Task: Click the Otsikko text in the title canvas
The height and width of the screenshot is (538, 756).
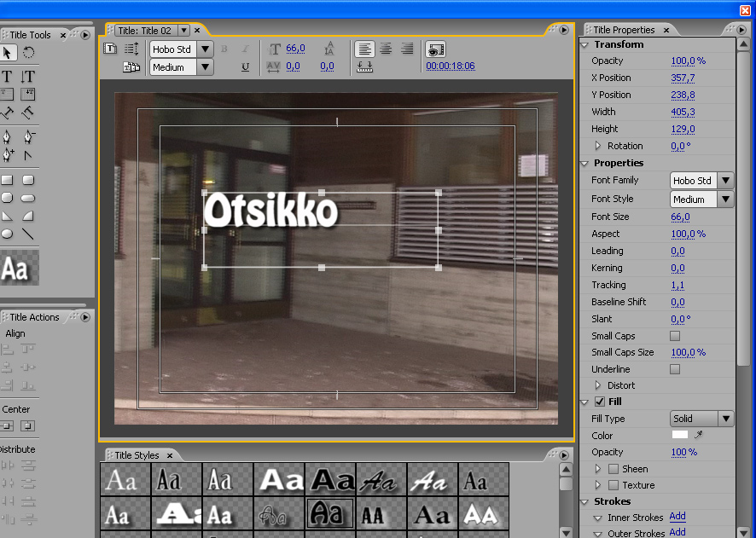Action: [271, 211]
